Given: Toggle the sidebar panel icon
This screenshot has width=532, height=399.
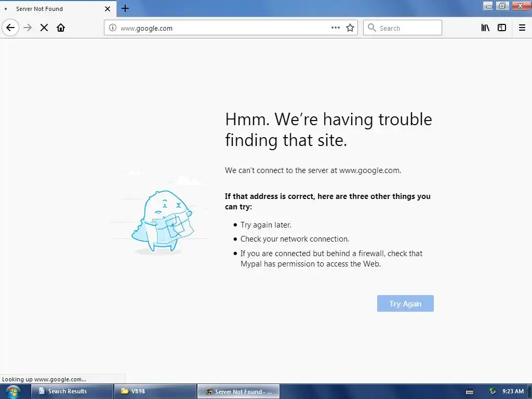Looking at the screenshot, I should pos(502,28).
